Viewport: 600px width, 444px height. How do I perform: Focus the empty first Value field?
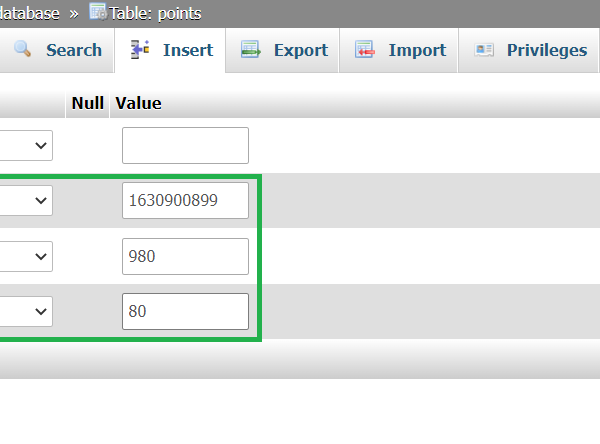(x=185, y=146)
